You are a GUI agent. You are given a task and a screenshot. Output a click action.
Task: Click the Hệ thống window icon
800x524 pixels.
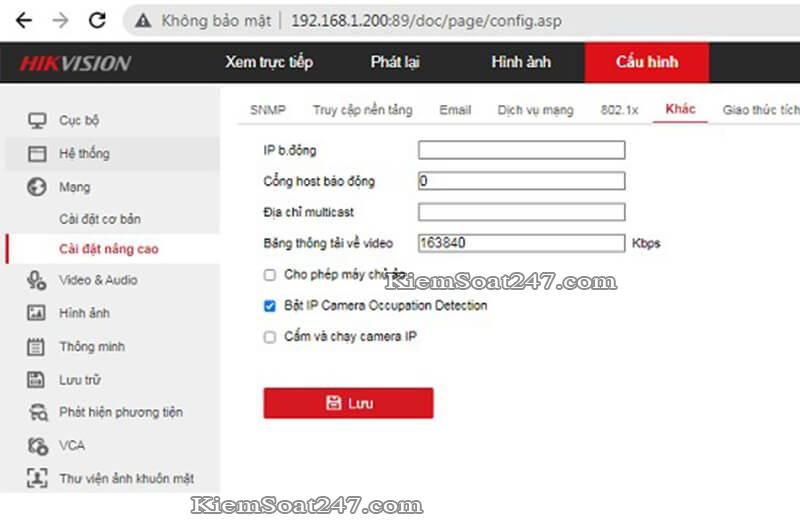tap(37, 154)
